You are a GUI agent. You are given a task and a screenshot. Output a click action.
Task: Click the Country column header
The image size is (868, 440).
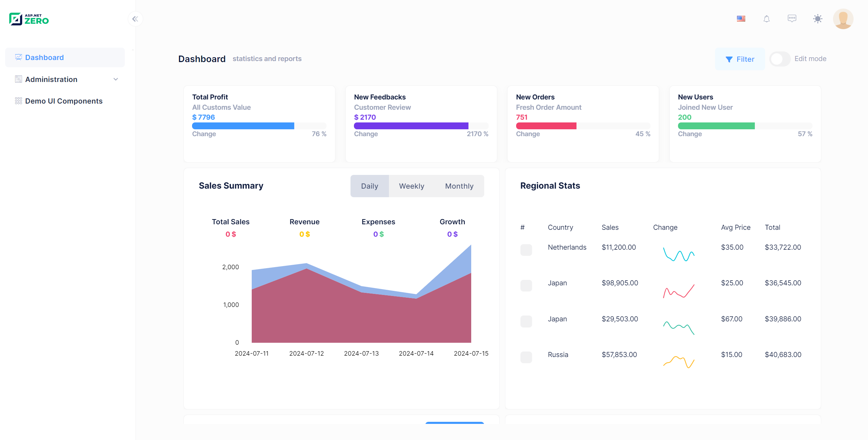pyautogui.click(x=560, y=227)
